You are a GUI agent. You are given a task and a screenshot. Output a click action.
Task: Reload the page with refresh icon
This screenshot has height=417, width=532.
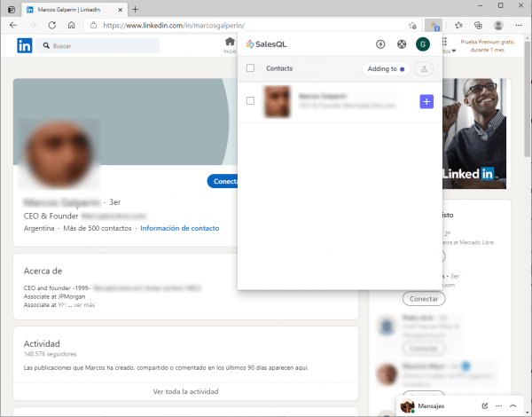[52, 25]
